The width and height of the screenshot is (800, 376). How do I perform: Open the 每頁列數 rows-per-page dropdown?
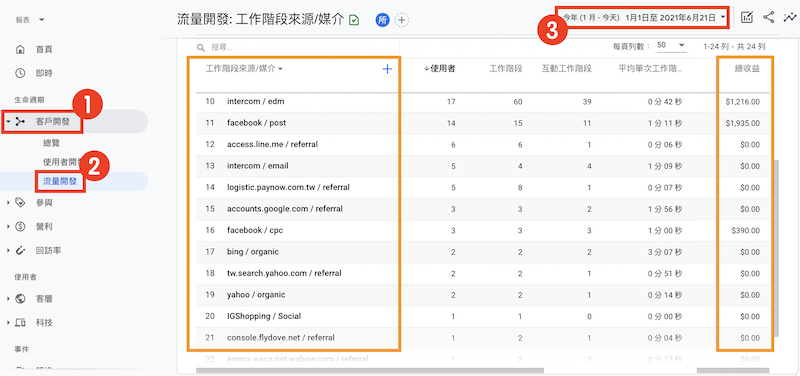(671, 45)
